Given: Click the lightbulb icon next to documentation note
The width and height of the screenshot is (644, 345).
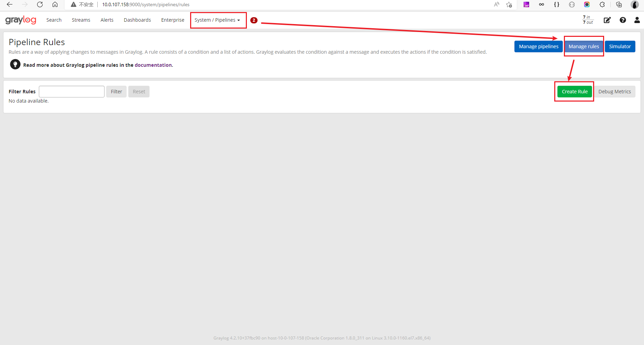Looking at the screenshot, I should (x=15, y=64).
